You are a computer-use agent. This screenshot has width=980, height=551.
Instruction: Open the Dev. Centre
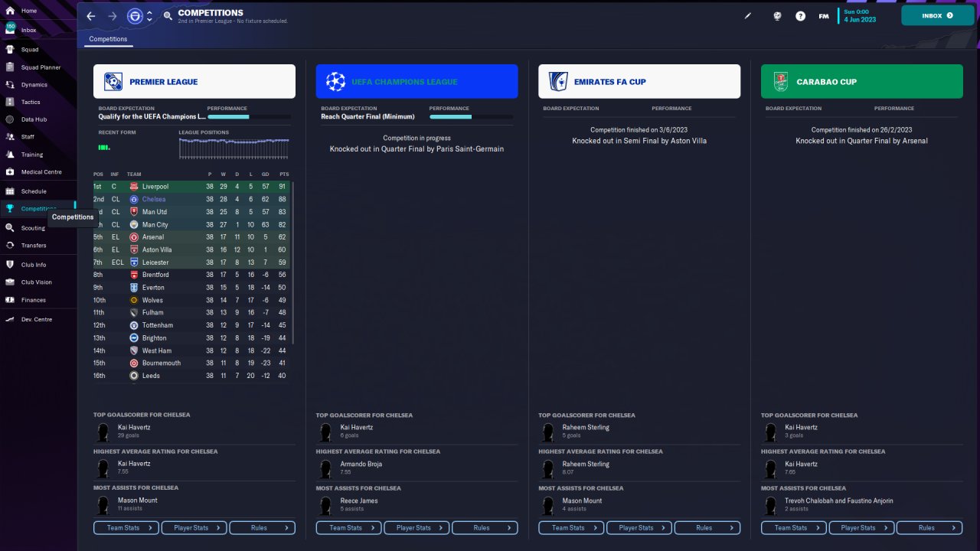point(37,319)
